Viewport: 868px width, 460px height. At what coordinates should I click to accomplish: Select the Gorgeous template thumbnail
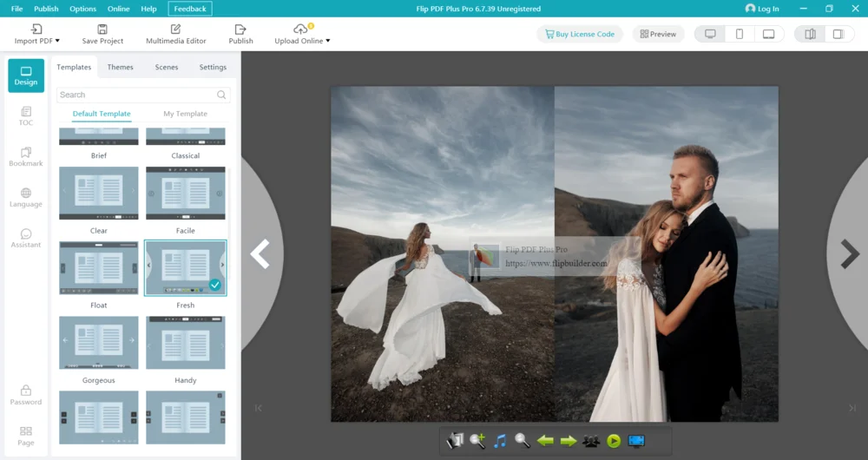(x=99, y=343)
